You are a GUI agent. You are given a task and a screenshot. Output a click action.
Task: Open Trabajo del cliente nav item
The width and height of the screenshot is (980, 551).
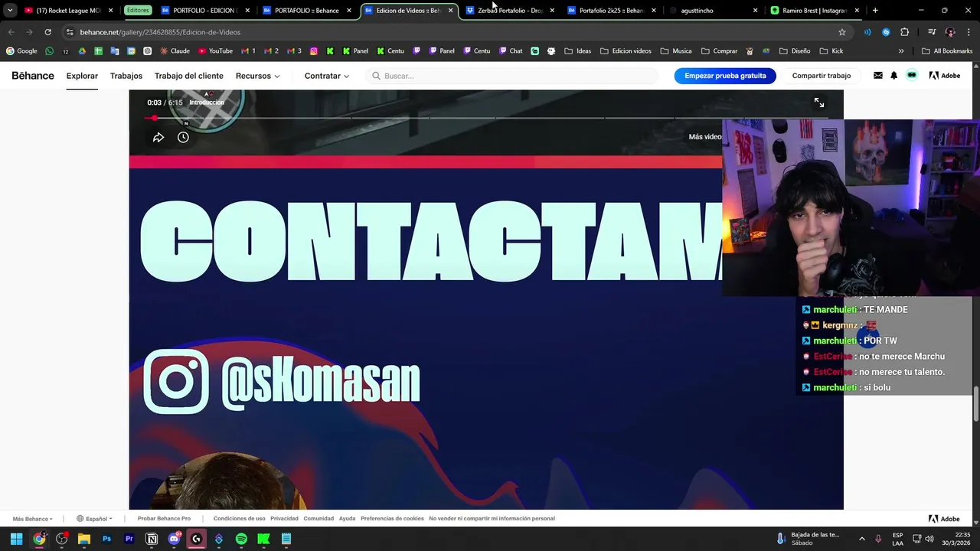[189, 76]
